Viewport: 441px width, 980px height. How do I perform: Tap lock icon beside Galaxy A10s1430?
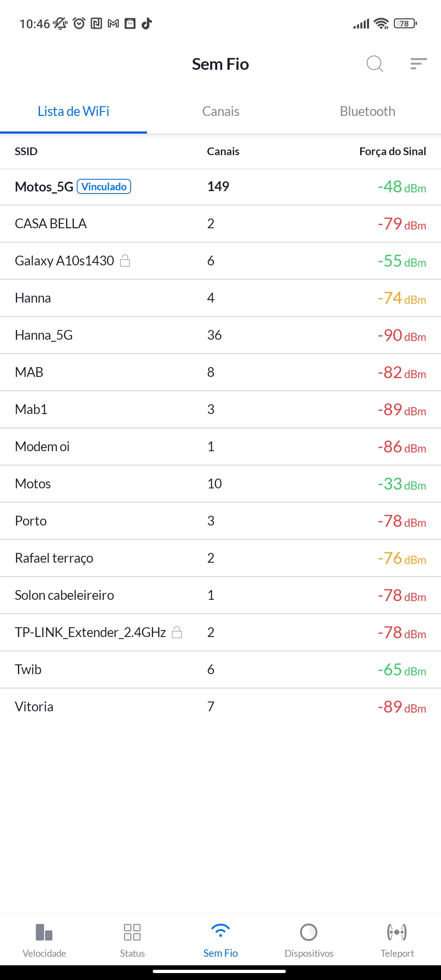[x=125, y=261]
